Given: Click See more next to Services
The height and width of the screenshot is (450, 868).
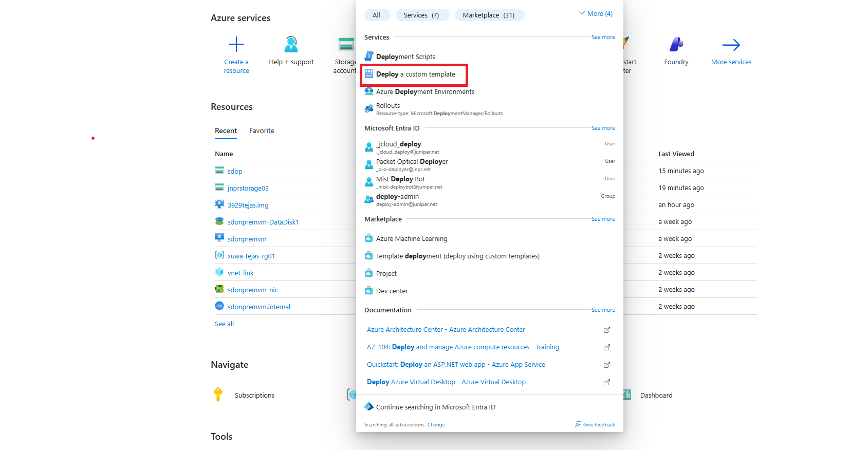Looking at the screenshot, I should click(x=603, y=37).
